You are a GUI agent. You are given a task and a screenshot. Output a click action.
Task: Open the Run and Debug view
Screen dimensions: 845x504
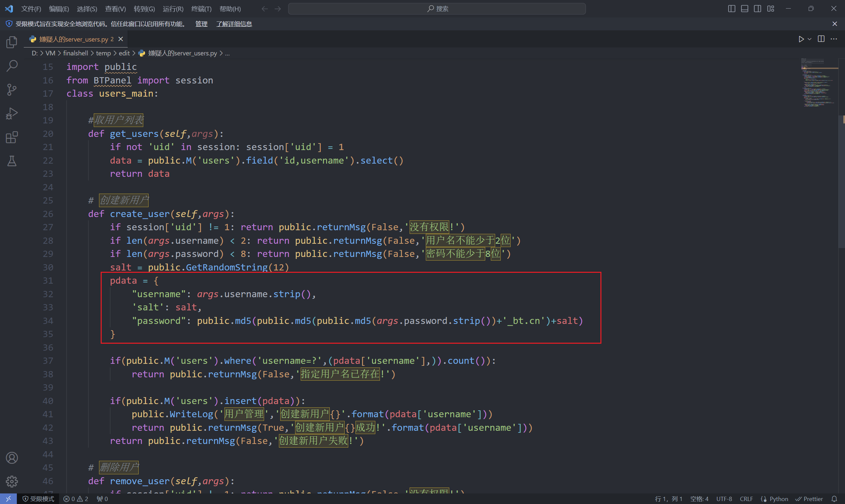point(12,113)
